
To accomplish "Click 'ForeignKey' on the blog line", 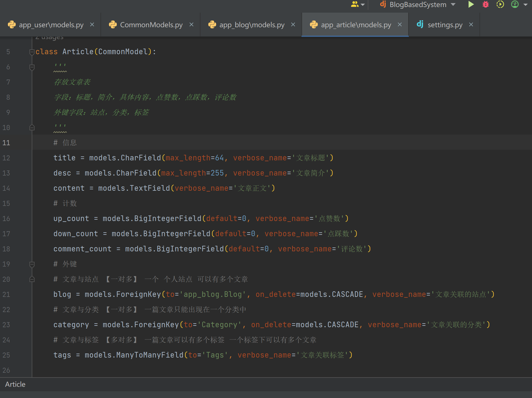I will coord(139,294).
